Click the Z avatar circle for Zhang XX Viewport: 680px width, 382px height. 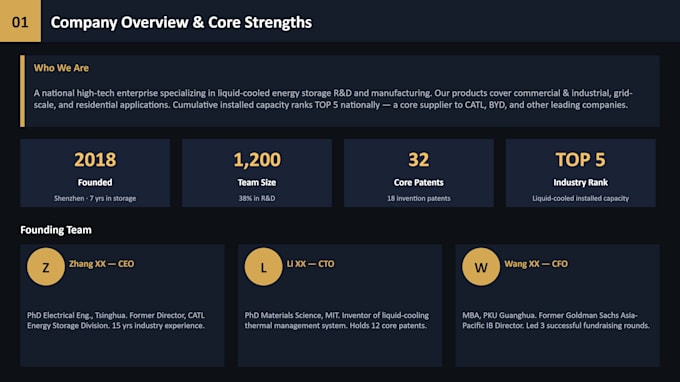coord(46,267)
